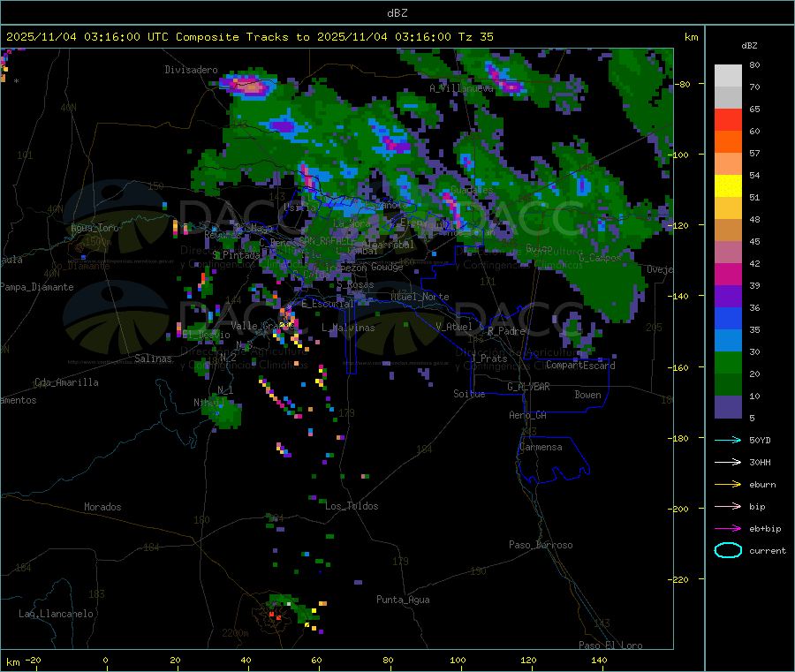The width and height of the screenshot is (795, 672).
Task: Click the 'Tz 35' text in header
Action: click(475, 37)
